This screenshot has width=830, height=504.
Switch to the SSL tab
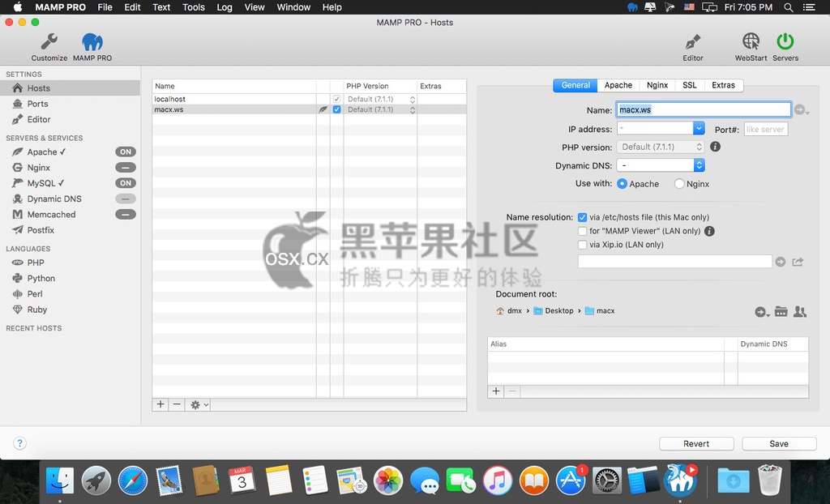coord(689,85)
